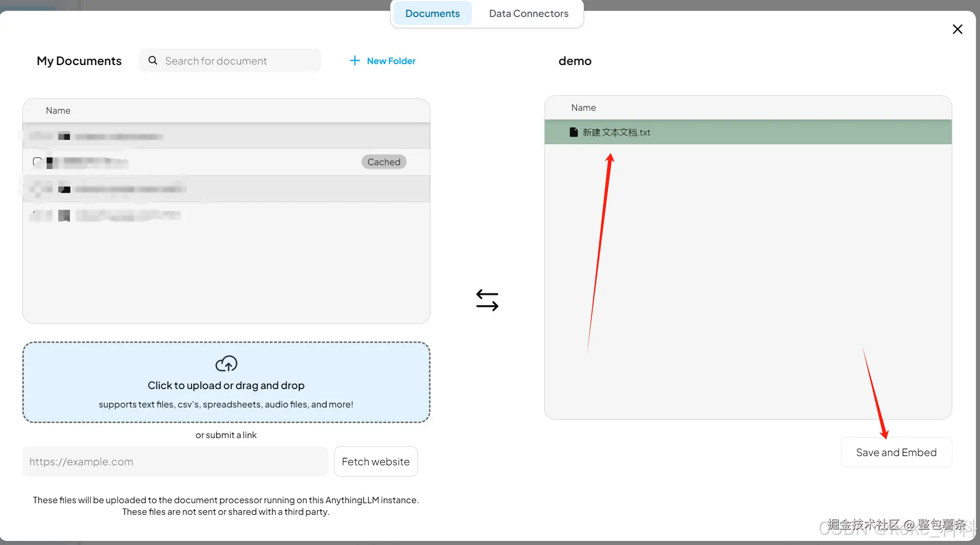Select 新建 文本文档.txt in demo workspace
The image size is (980, 545).
[616, 132]
